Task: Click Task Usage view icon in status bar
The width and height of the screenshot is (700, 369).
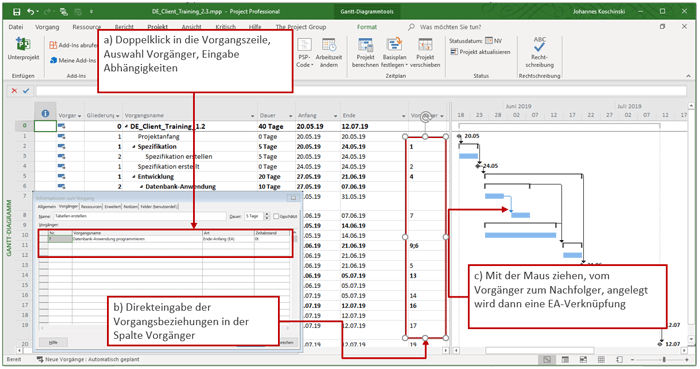Action: [x=565, y=359]
